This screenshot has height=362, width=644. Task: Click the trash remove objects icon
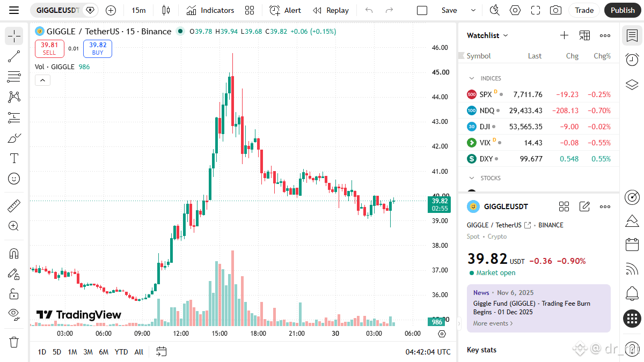(x=14, y=342)
